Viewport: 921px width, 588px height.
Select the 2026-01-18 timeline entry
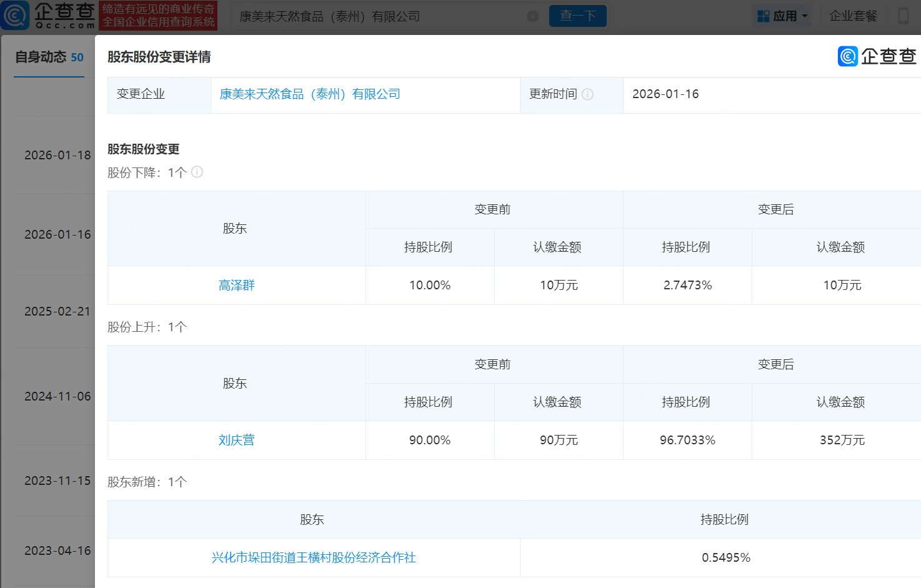[57, 155]
